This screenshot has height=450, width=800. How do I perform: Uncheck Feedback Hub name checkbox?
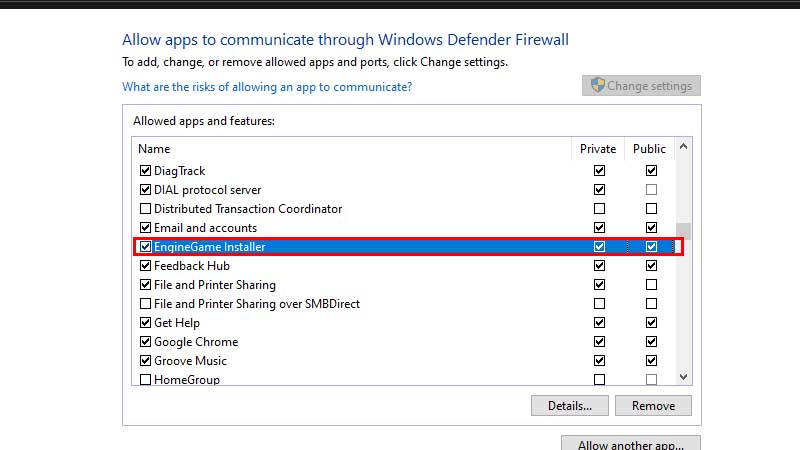coord(145,266)
